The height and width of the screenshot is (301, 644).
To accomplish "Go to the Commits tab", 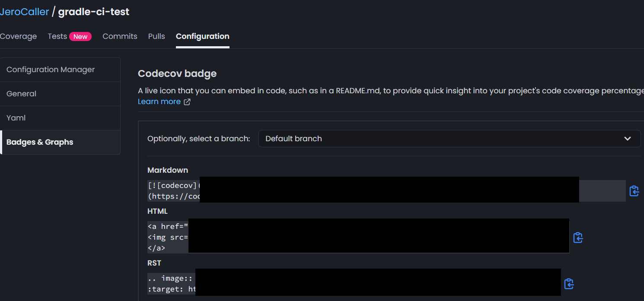I will click(x=120, y=36).
